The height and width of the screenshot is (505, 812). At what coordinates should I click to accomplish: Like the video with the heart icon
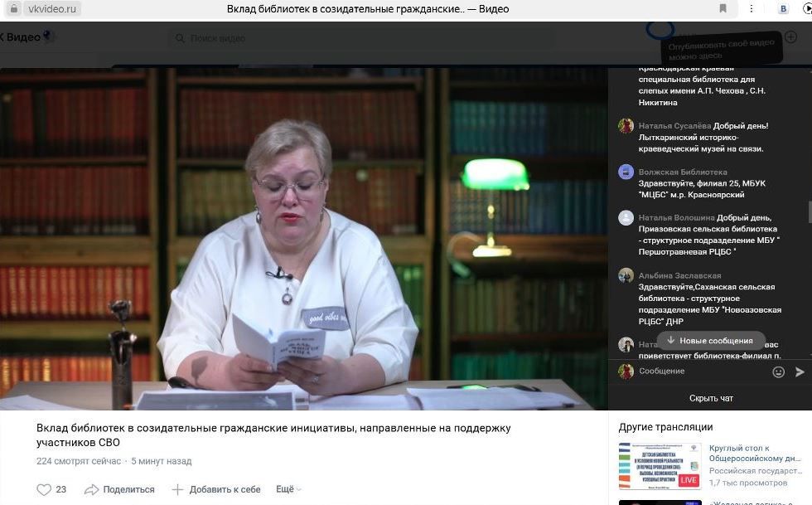pos(44,489)
